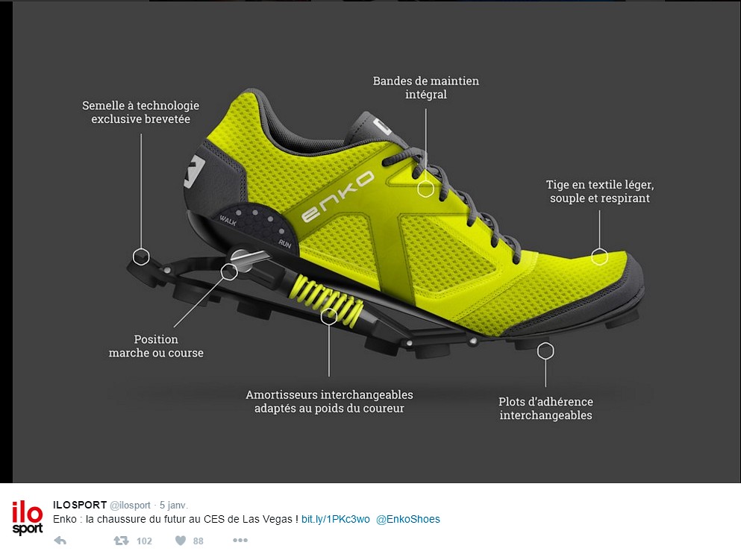Click the retweet count 102

point(144,541)
